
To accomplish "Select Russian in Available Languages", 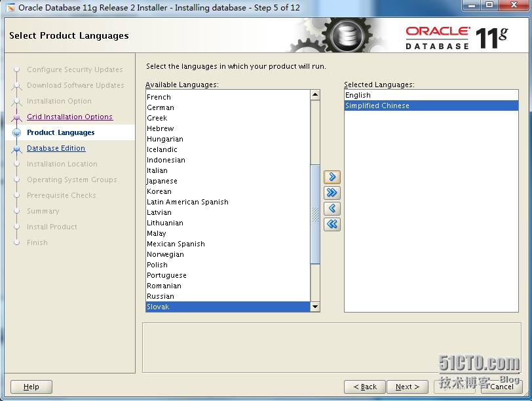I will coord(227,297).
